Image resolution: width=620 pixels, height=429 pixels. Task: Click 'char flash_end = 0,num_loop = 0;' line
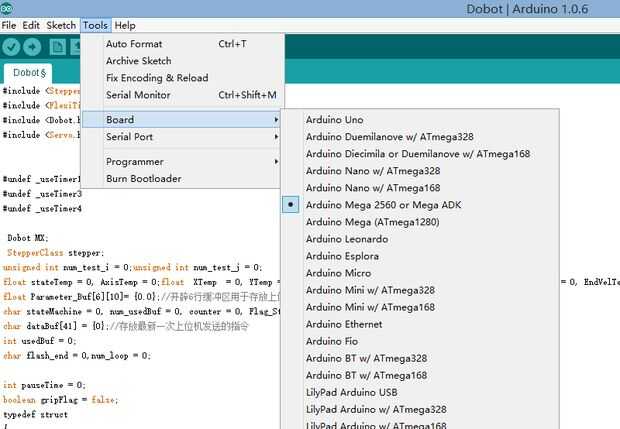pyautogui.click(x=77, y=355)
